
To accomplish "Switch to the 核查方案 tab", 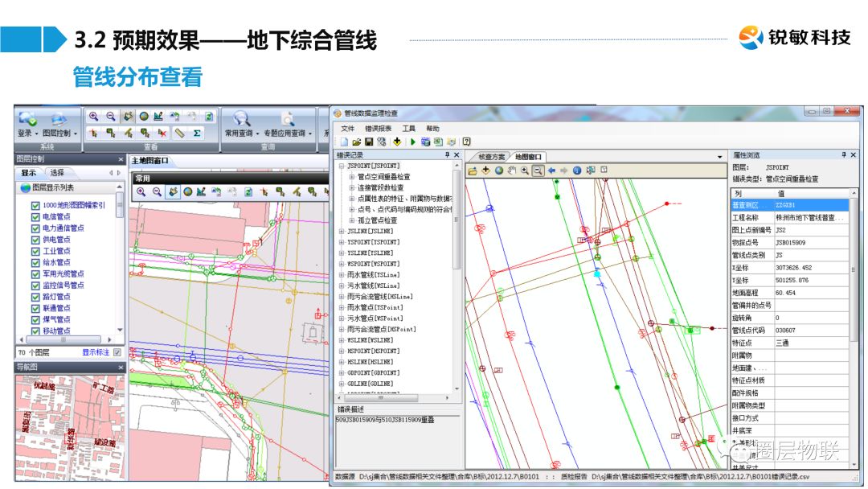I will (491, 157).
